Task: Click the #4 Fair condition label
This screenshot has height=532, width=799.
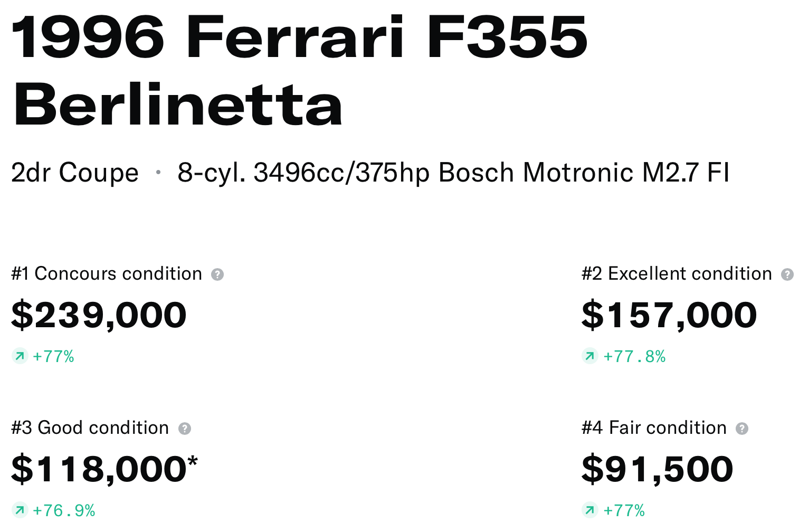Action: [x=654, y=428]
